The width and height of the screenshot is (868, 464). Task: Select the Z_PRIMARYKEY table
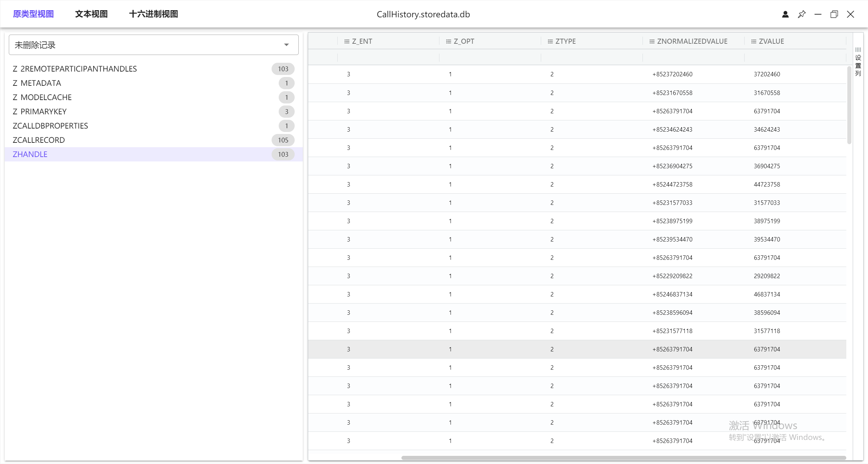coord(39,112)
